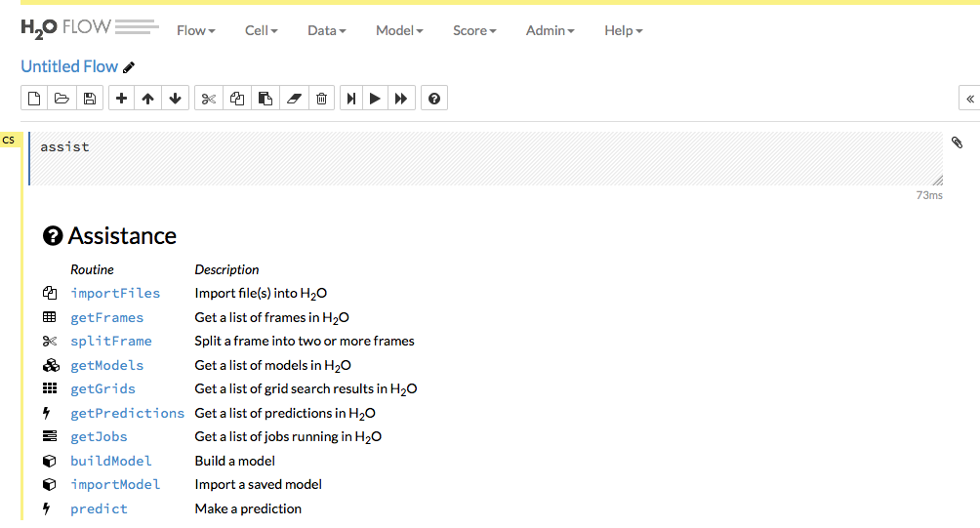Launch the buildModel routine
This screenshot has height=528, width=980.
[x=111, y=461]
